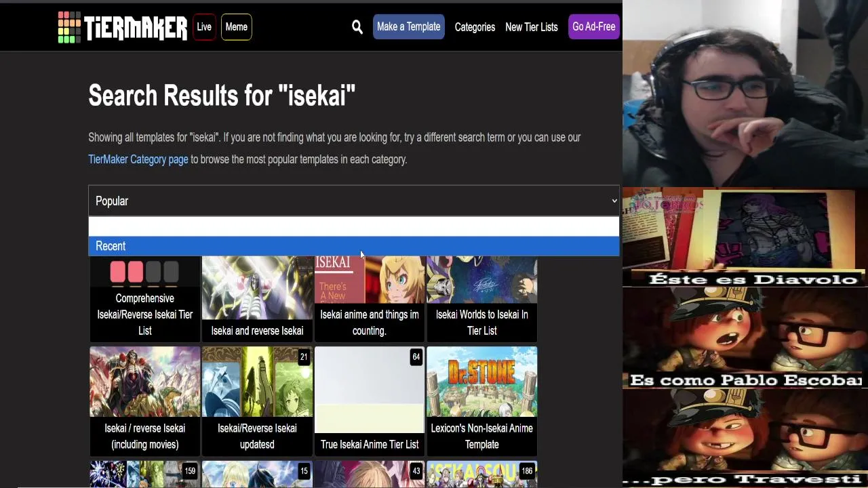Click the "Éste es Diavolo" meme panel

[x=745, y=237]
